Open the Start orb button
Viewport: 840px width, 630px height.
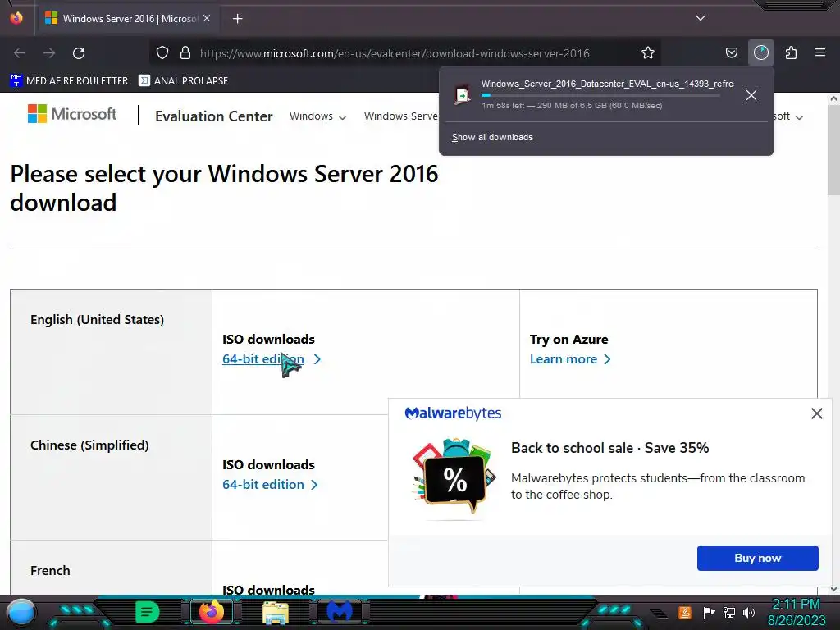(x=21, y=612)
